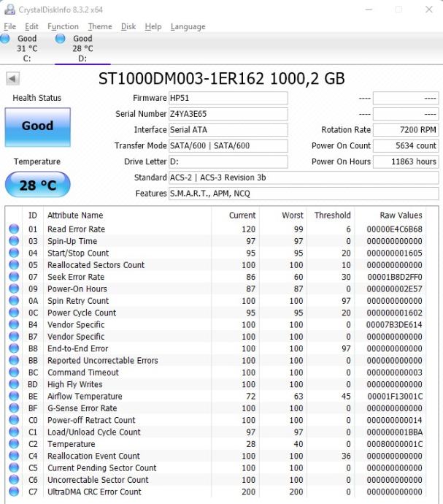Click the Standard ACS-2 field
The width and height of the screenshot is (443, 504).
pos(304,177)
